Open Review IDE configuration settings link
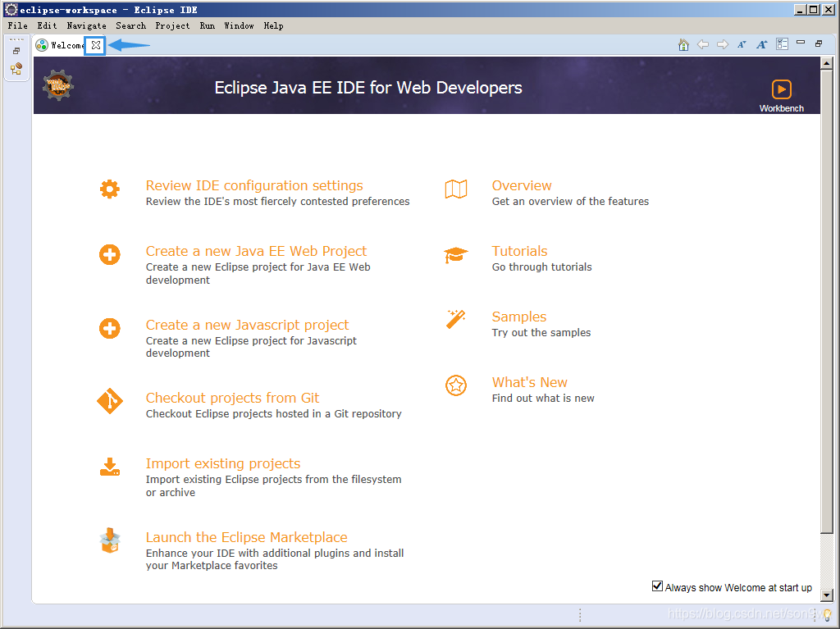This screenshot has height=629, width=840. coord(254,185)
